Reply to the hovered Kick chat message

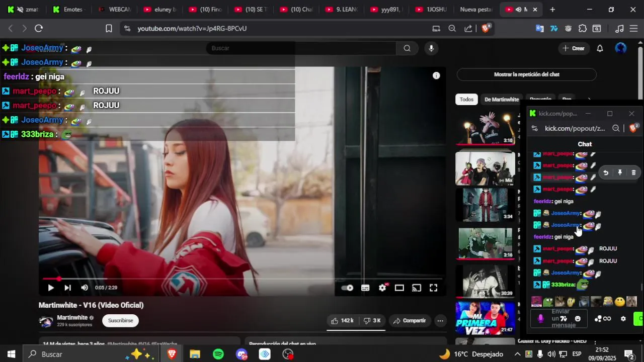[x=606, y=172]
